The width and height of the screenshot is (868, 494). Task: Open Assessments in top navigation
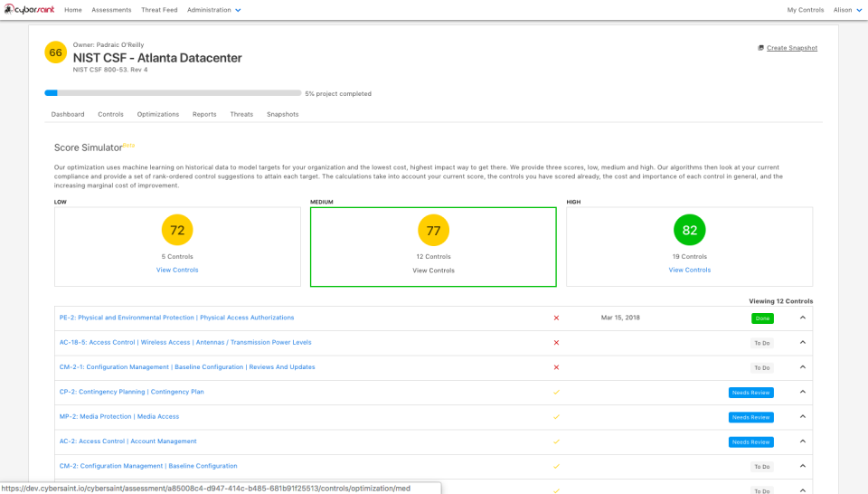[111, 10]
